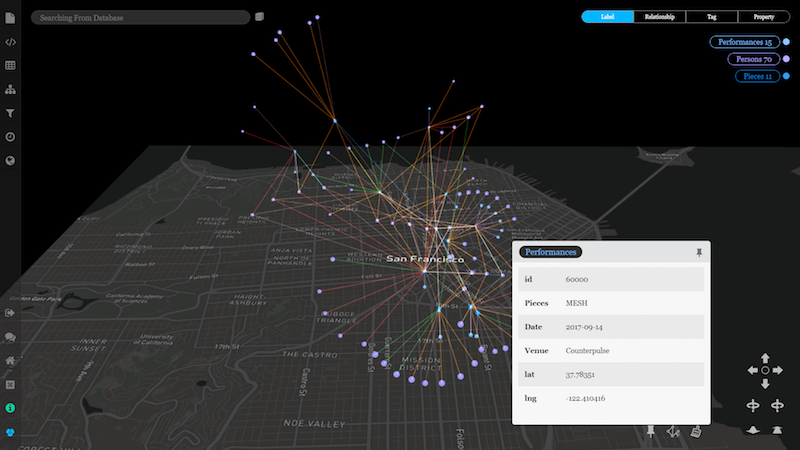Click the blue user group icon in sidebar

10,432
